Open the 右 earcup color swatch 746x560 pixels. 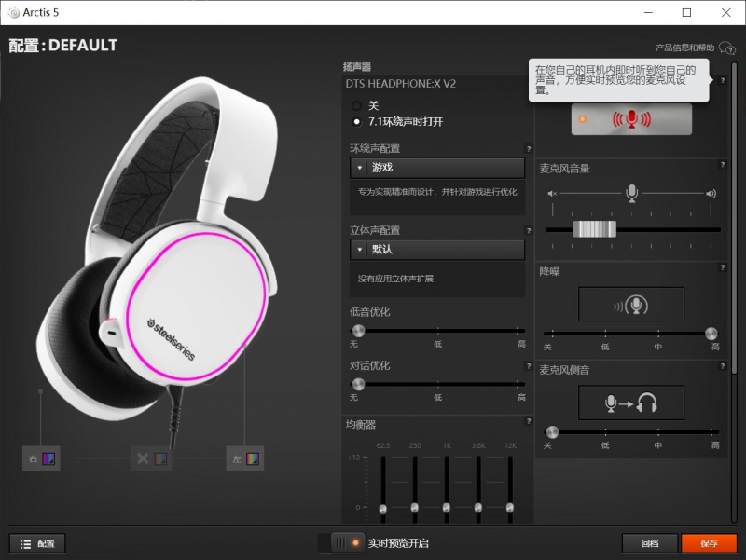(48, 458)
